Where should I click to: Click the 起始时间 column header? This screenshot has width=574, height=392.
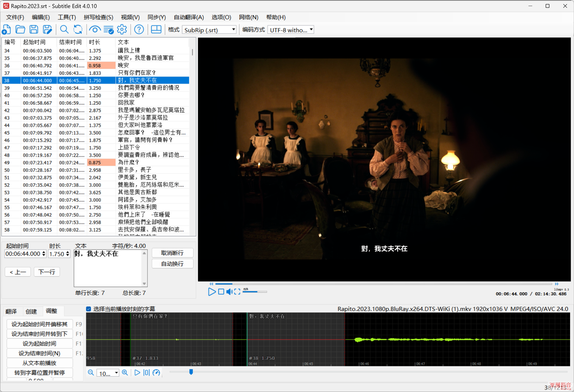coord(38,42)
